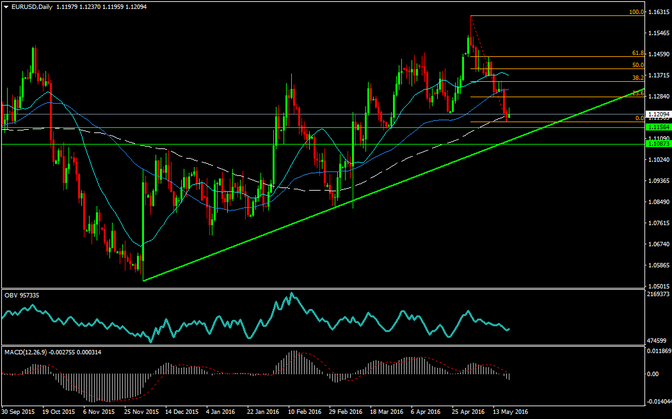Select the green 1.10873 price label
The height and width of the screenshot is (419, 672).
(657, 144)
